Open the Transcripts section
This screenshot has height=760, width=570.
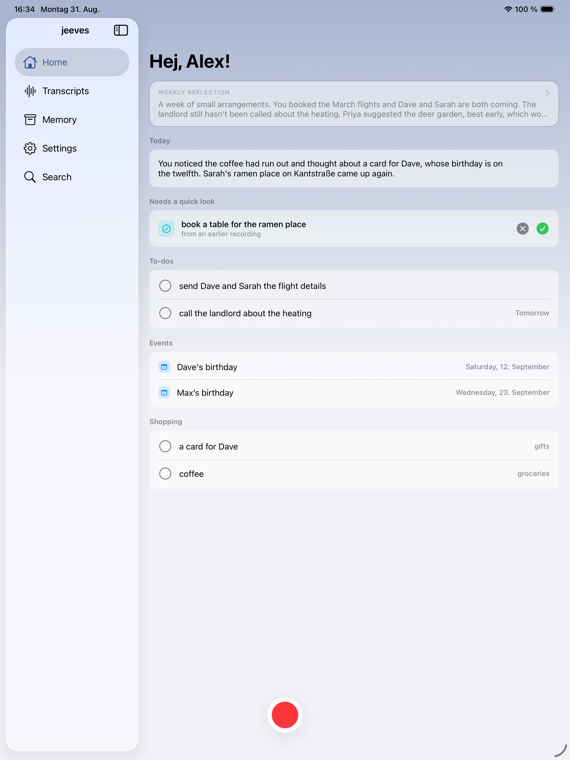72,91
